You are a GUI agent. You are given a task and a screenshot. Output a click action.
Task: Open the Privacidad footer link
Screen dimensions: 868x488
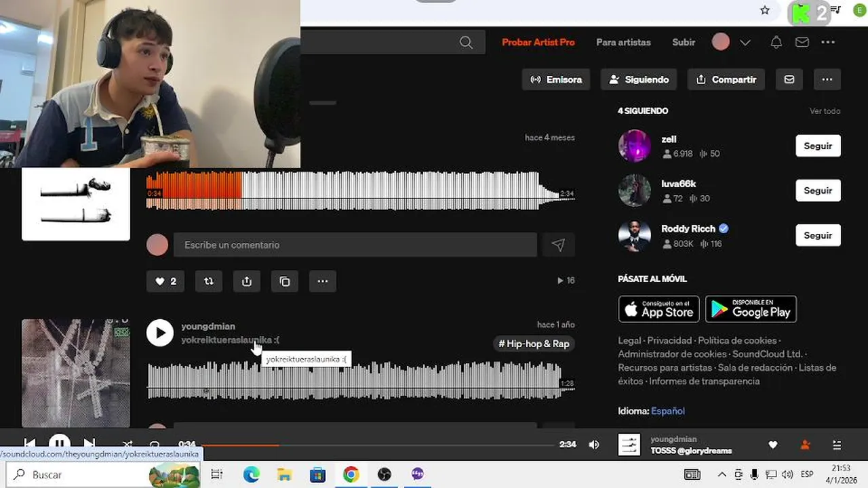coord(669,340)
